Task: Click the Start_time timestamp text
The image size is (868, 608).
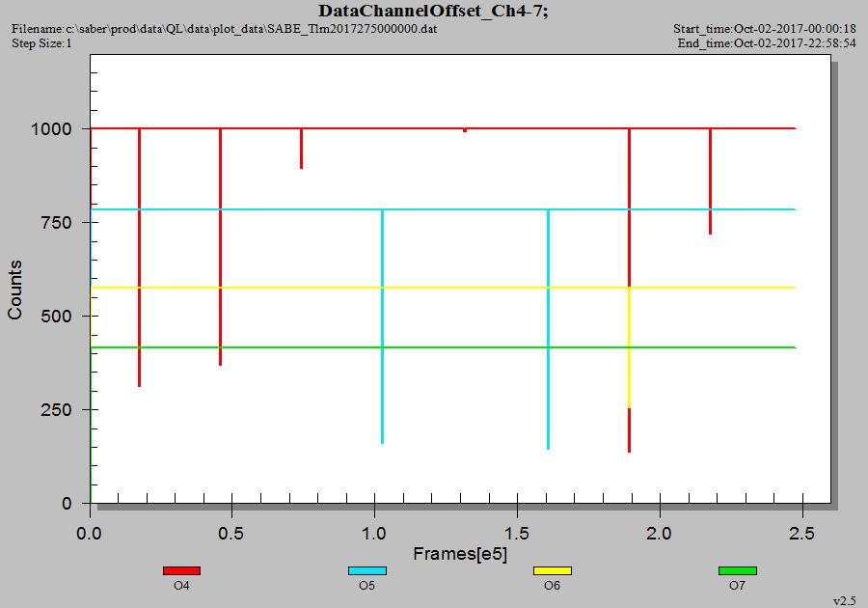Action: 765,29
